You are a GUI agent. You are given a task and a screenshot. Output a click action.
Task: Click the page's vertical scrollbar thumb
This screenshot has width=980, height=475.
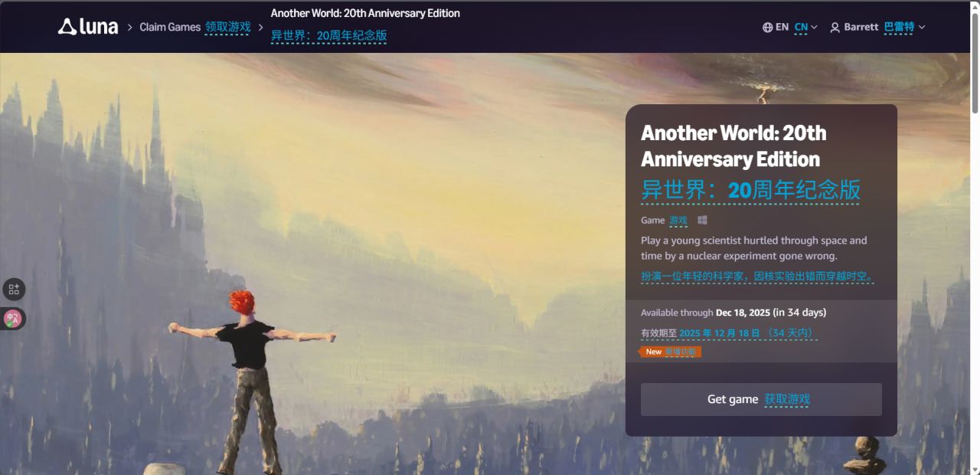tap(975, 60)
